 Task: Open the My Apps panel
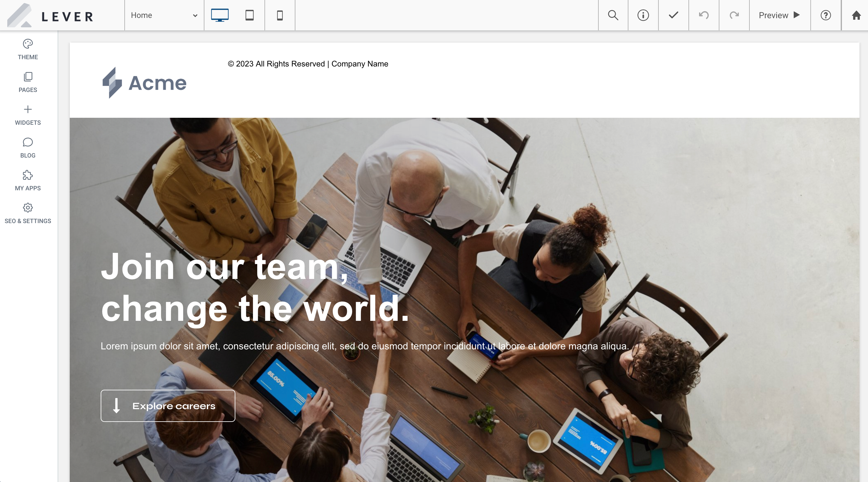pyautogui.click(x=28, y=181)
